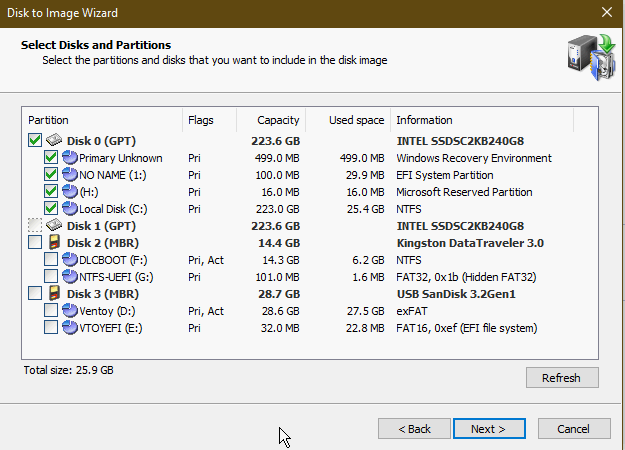Click the Primary Unknown partition icon
This screenshot has height=450, width=625.
click(x=70, y=158)
